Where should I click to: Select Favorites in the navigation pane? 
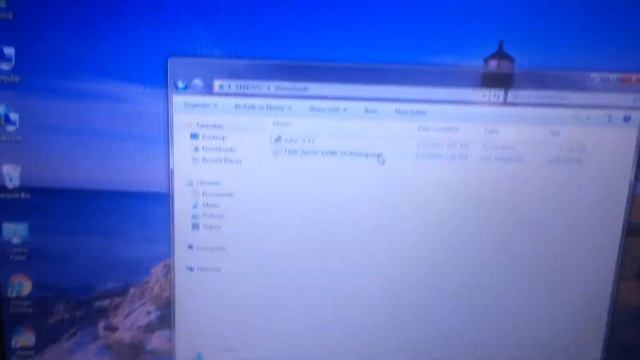209,126
